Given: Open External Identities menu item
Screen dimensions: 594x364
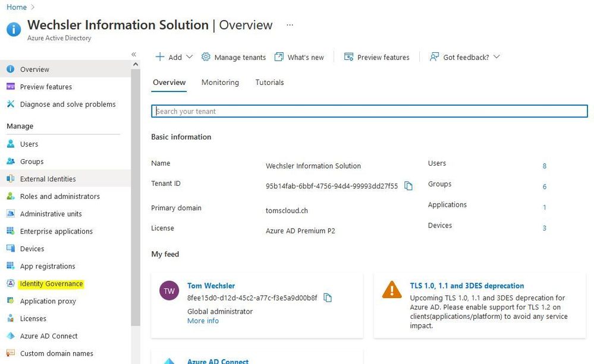Looking at the screenshot, I should coord(48,179).
